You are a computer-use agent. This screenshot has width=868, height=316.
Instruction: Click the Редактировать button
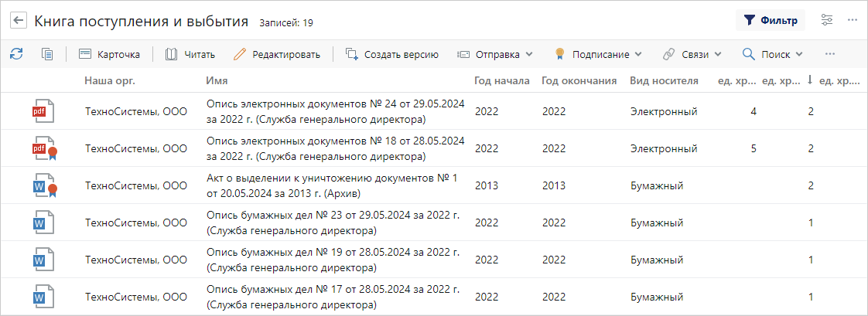276,54
